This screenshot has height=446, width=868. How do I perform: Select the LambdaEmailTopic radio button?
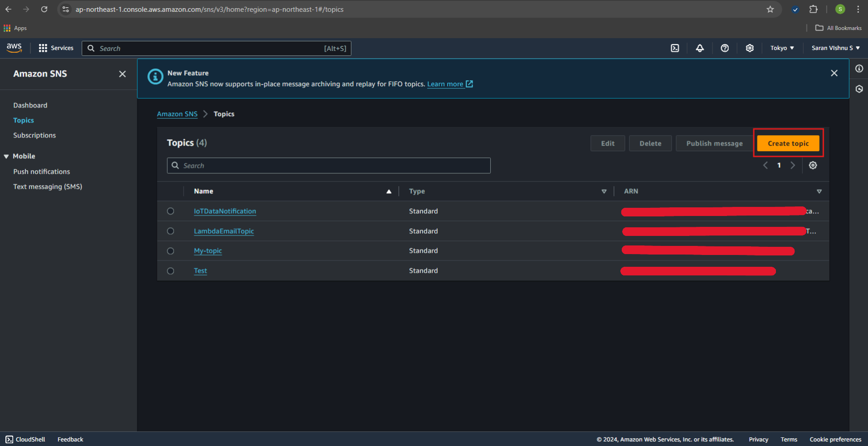pyautogui.click(x=171, y=231)
